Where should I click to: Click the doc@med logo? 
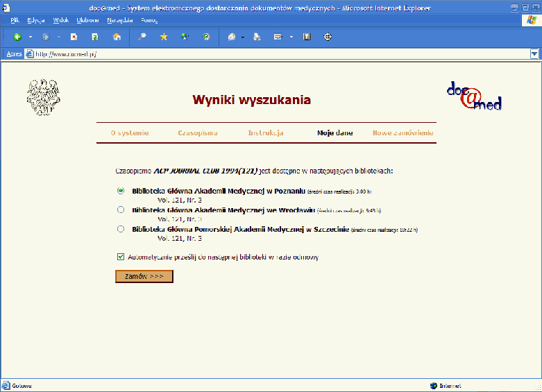[474, 97]
